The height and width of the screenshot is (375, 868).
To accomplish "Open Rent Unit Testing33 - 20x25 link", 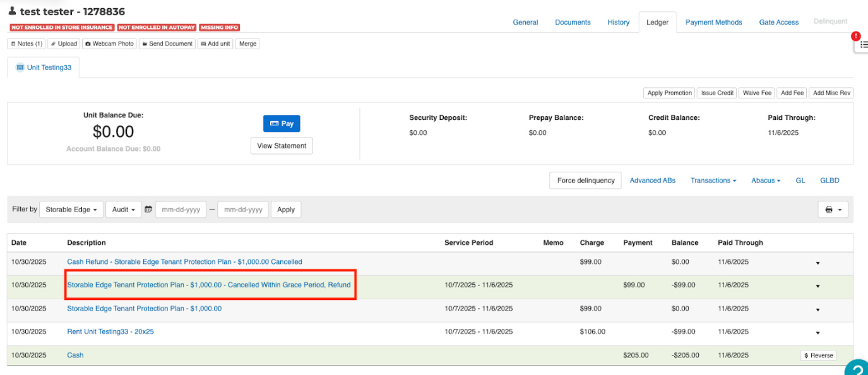I will pos(110,331).
